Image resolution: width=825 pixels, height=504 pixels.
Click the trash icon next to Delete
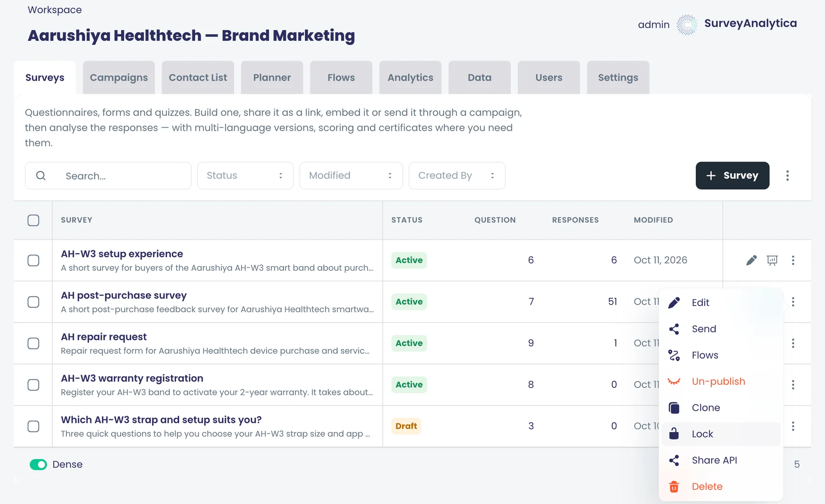674,487
